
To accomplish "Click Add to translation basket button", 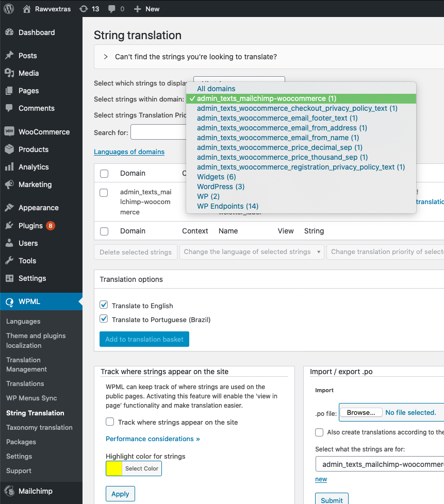I will pyautogui.click(x=144, y=339).
